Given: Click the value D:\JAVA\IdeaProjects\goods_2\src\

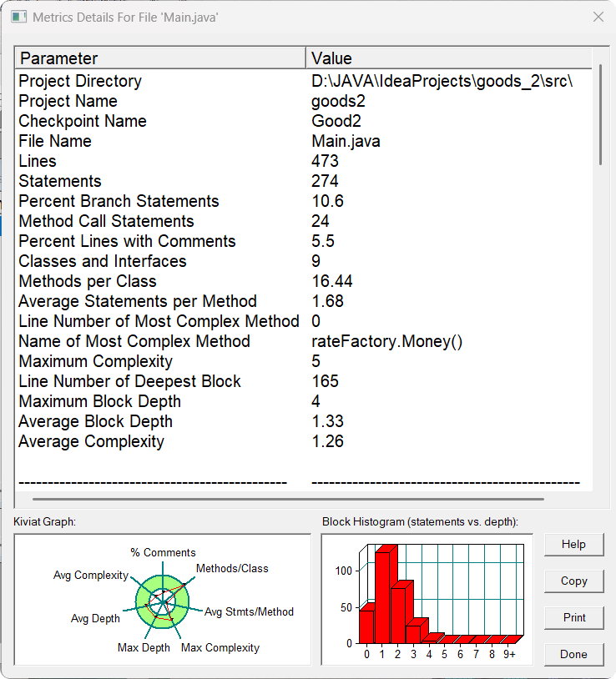Looking at the screenshot, I should (x=442, y=81).
